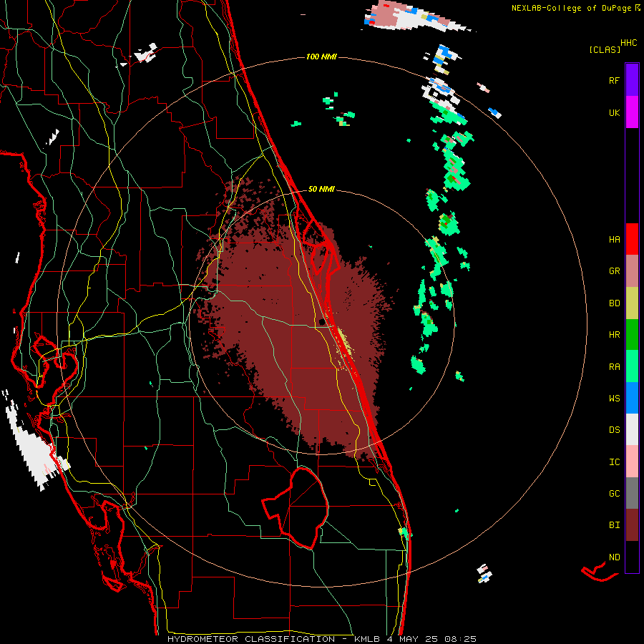Click the IC pink legend swatch
Image resolution: width=644 pixels, height=644 pixels.
pyautogui.click(x=632, y=462)
